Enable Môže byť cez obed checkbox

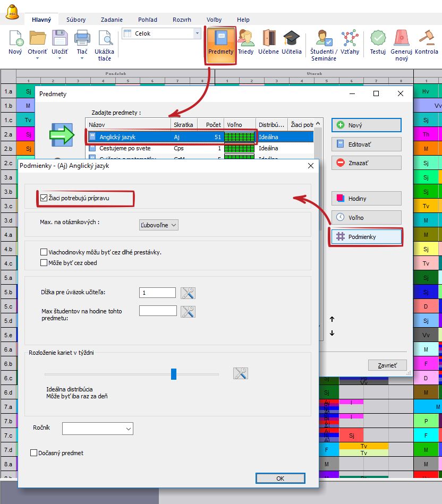point(44,262)
